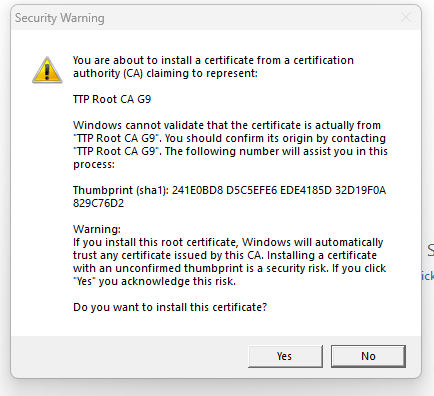The height and width of the screenshot is (396, 434).
Task: Click the thumbprint continuation 829C76D2
Action: pos(98,203)
